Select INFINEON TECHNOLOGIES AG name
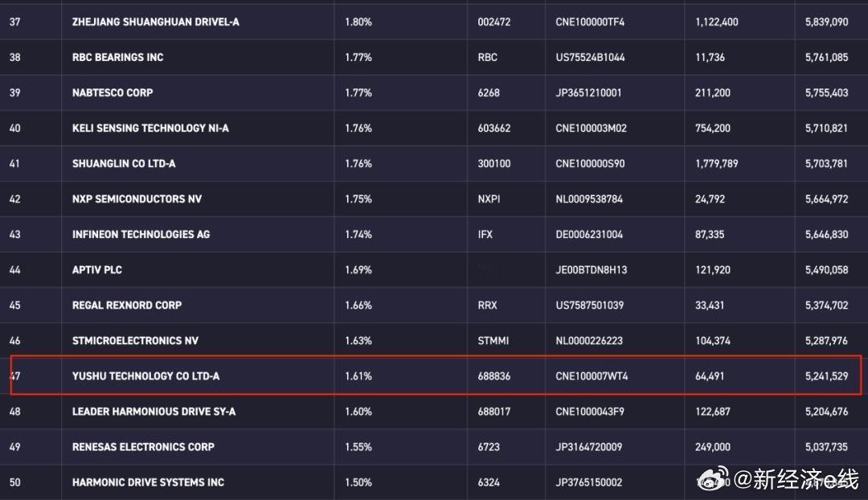 tap(141, 234)
